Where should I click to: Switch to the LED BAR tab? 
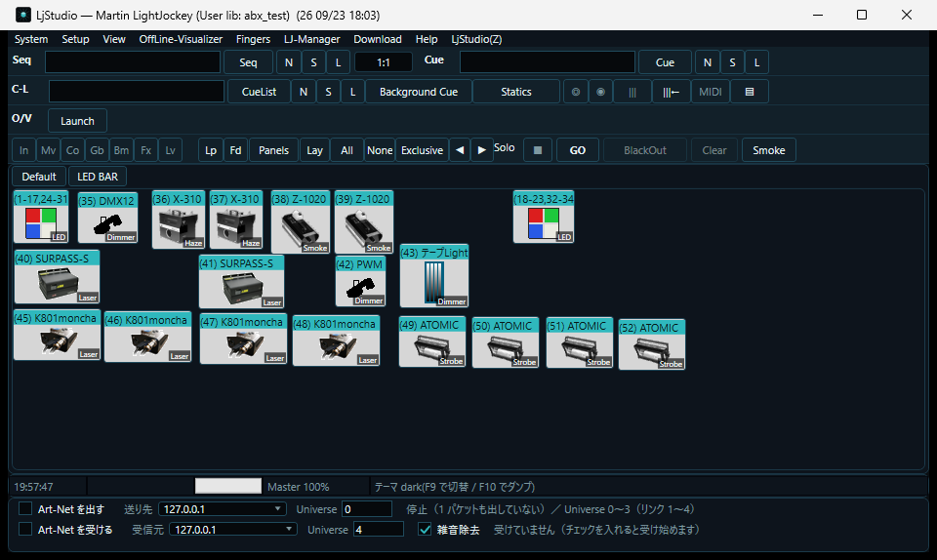[98, 177]
